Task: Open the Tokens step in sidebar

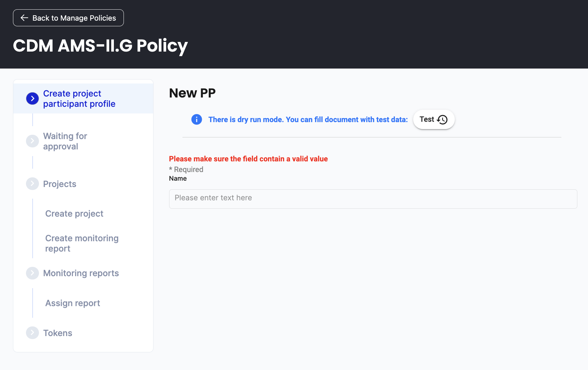Action: 58,333
